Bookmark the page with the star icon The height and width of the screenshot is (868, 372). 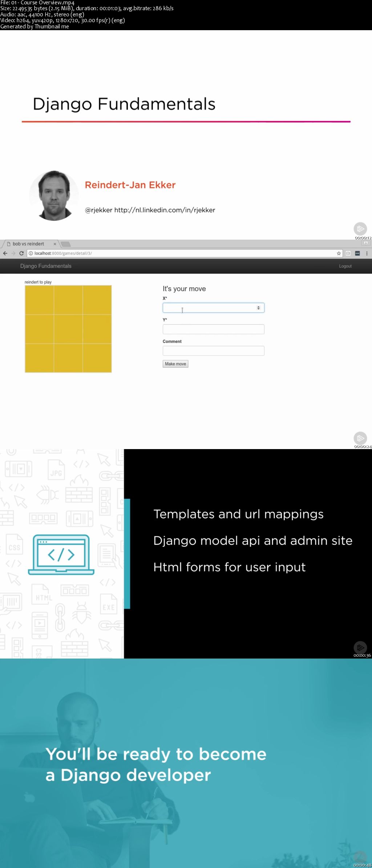[339, 253]
